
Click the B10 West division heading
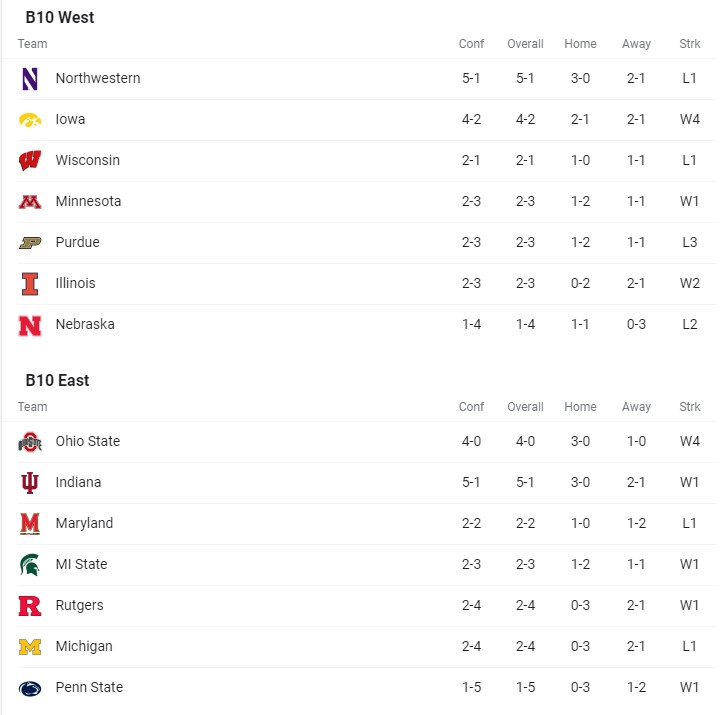point(60,18)
